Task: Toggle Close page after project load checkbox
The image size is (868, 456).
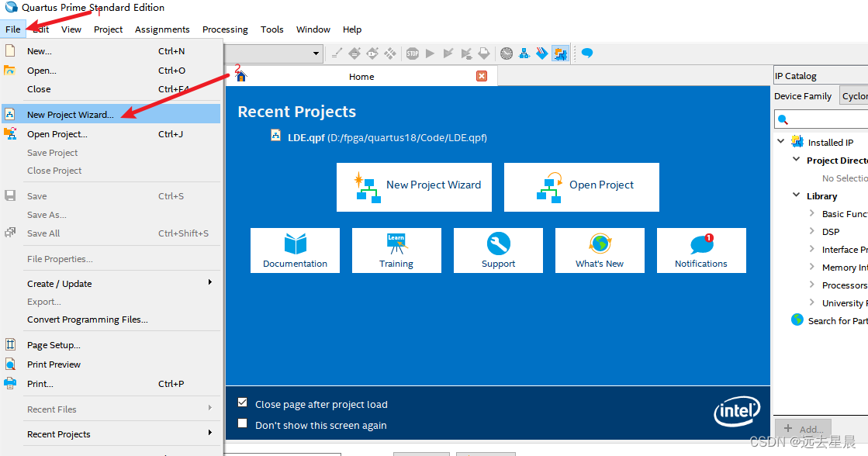Action: pyautogui.click(x=243, y=402)
